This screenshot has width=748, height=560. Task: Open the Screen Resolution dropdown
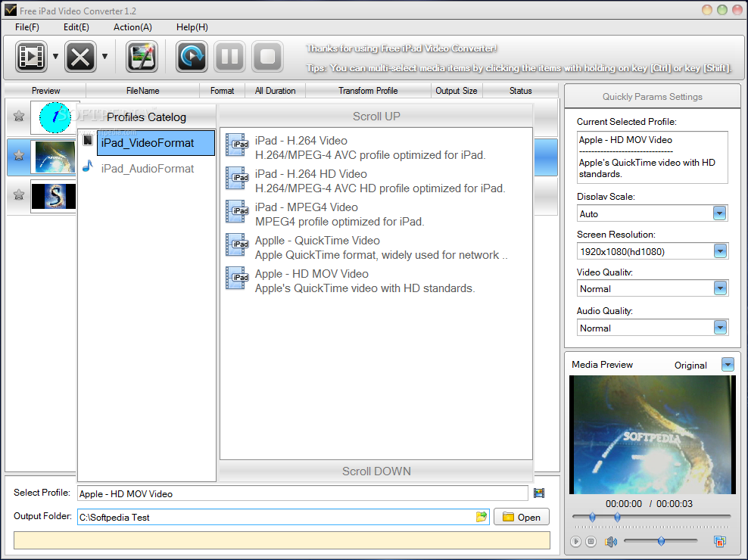pos(720,251)
